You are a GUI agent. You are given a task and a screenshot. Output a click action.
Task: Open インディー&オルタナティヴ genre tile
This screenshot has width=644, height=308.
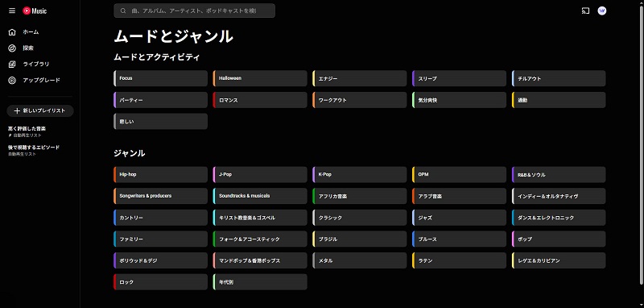559,196
